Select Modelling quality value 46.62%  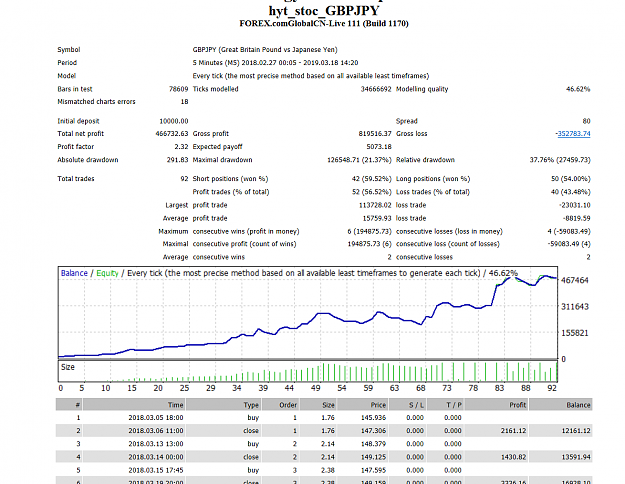(x=578, y=89)
